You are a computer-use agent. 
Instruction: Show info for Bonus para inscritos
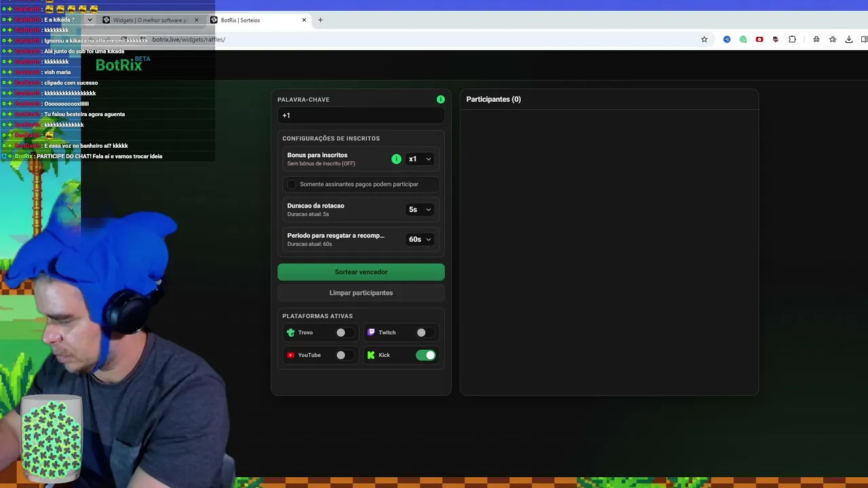(396, 159)
